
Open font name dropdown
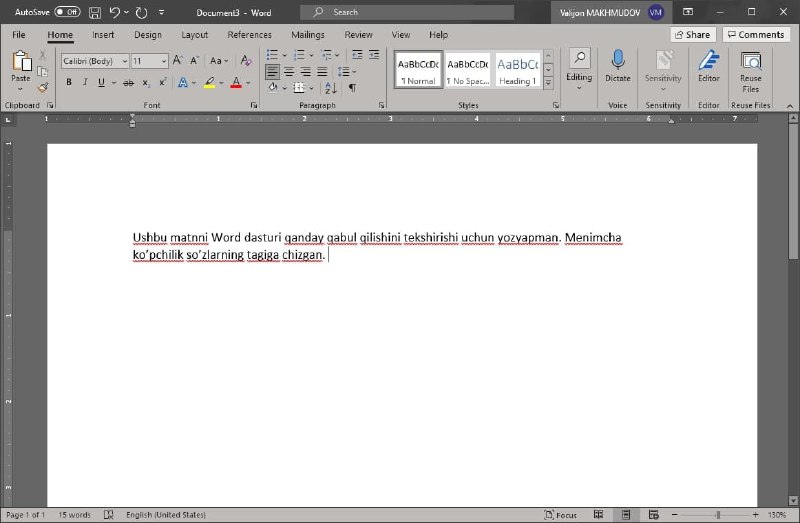tap(124, 61)
